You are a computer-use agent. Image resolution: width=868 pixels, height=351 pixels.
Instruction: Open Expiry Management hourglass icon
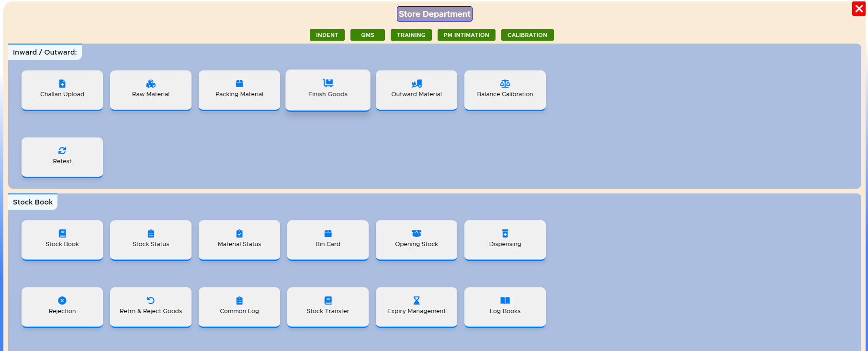tap(417, 301)
